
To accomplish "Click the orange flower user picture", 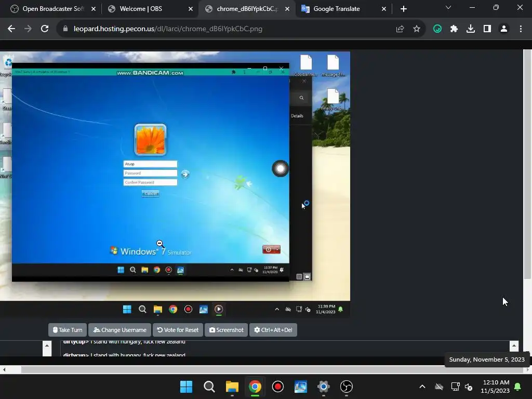I will point(150,139).
